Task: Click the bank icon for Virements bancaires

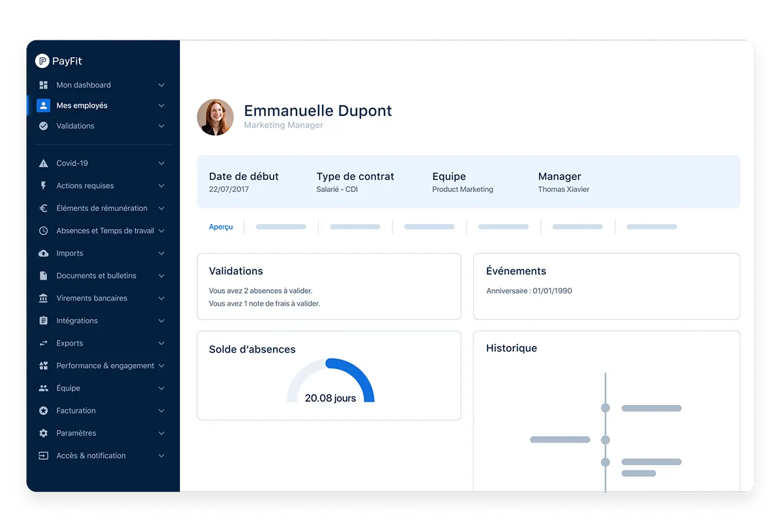Action: click(44, 298)
